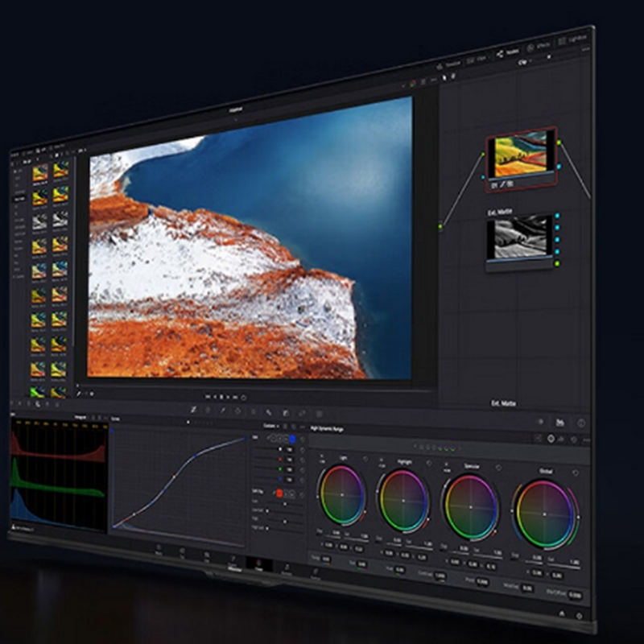
Task: Toggle loop playback
Action: [x=244, y=397]
